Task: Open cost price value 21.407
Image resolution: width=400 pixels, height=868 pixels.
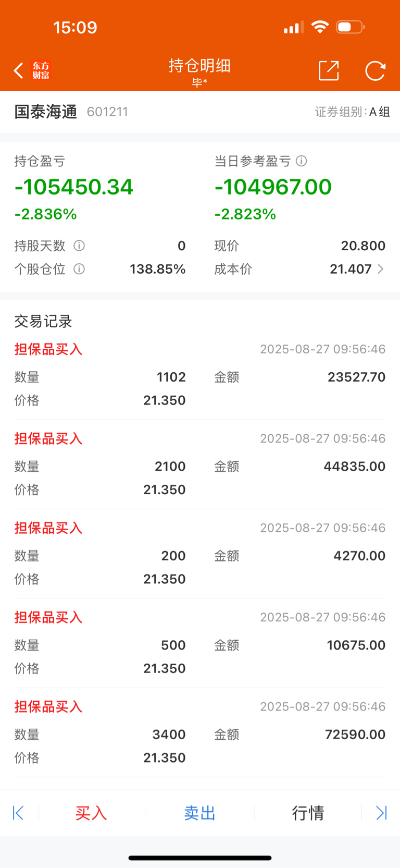Action: [x=351, y=269]
